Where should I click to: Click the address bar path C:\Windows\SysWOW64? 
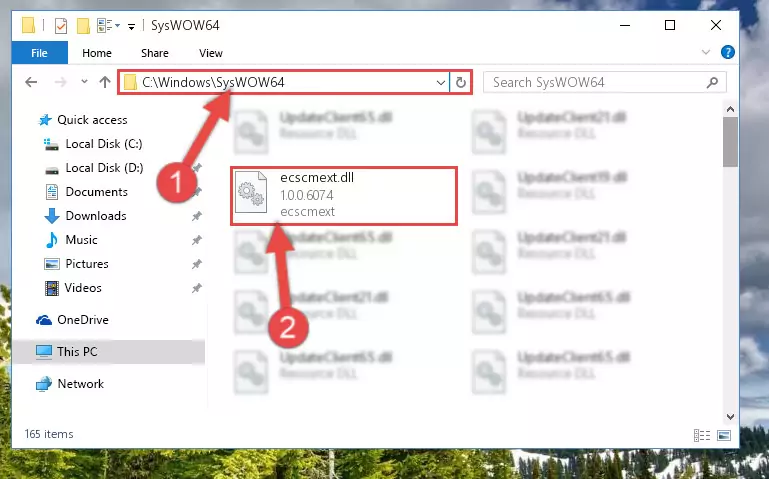pos(213,82)
